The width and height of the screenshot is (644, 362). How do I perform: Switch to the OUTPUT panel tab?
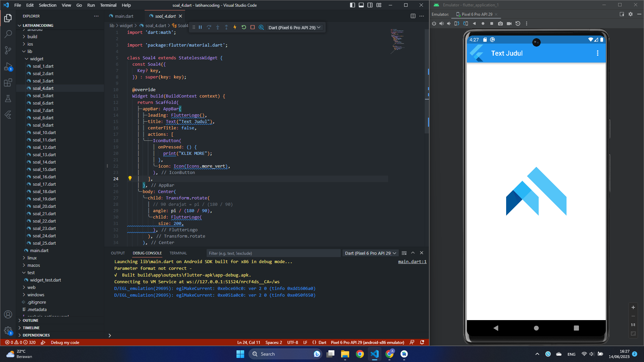tap(118, 253)
